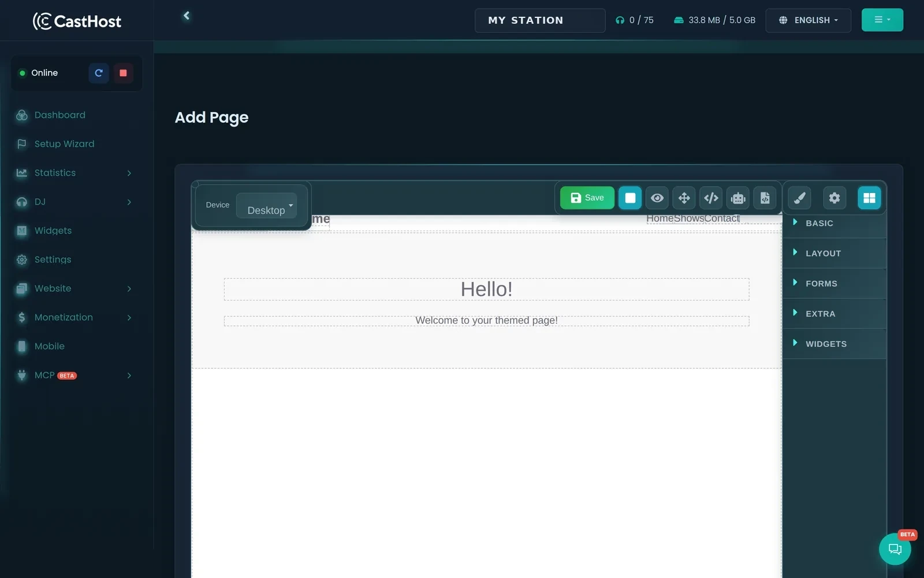
Task: Click the MY STATION button
Action: (x=540, y=20)
